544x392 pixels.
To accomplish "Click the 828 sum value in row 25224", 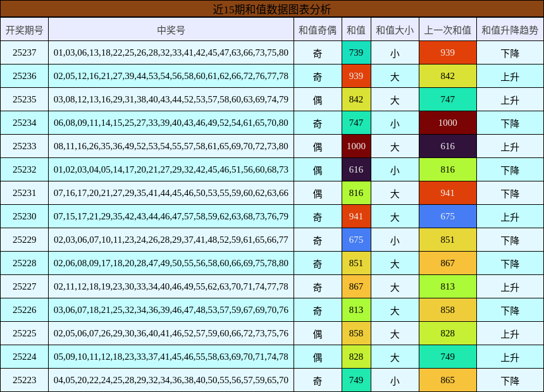I will tap(356, 357).
